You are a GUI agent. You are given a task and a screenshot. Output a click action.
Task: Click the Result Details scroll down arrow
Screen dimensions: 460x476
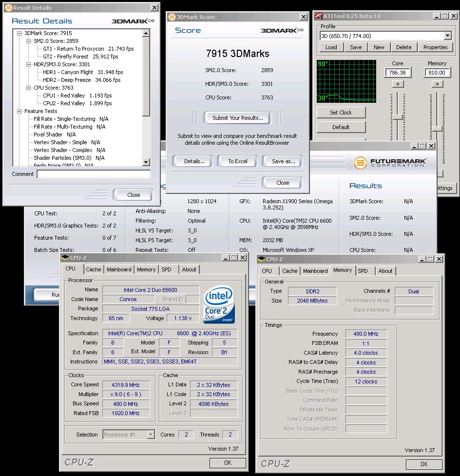(x=146, y=162)
